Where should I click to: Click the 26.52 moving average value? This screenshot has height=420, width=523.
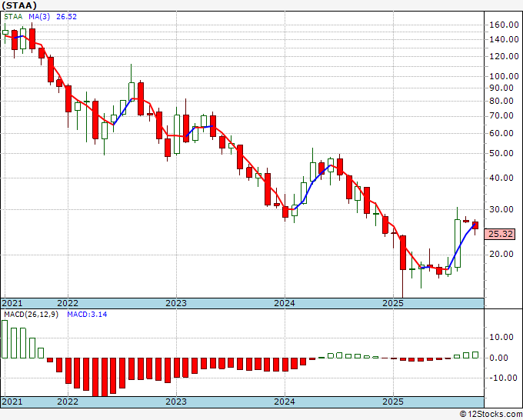point(66,17)
